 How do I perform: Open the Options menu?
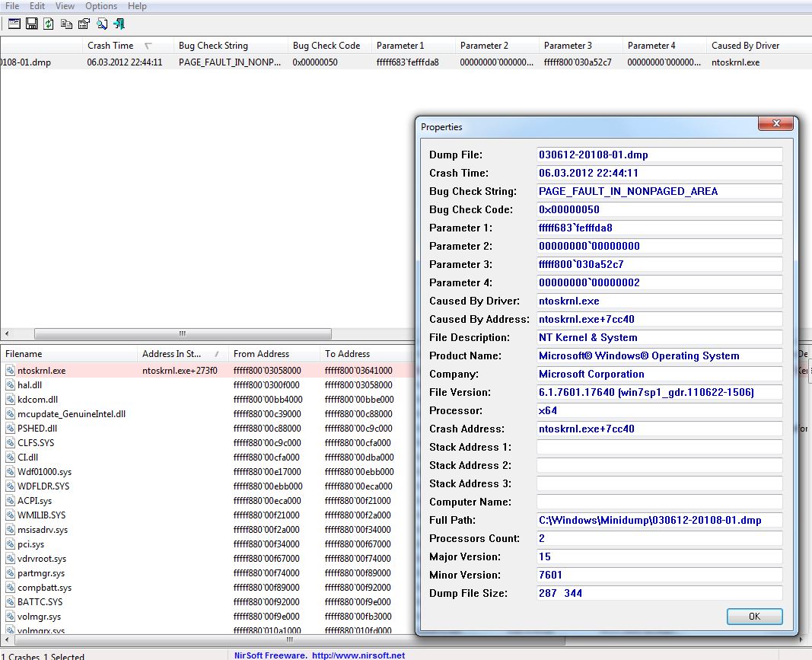tap(101, 5)
